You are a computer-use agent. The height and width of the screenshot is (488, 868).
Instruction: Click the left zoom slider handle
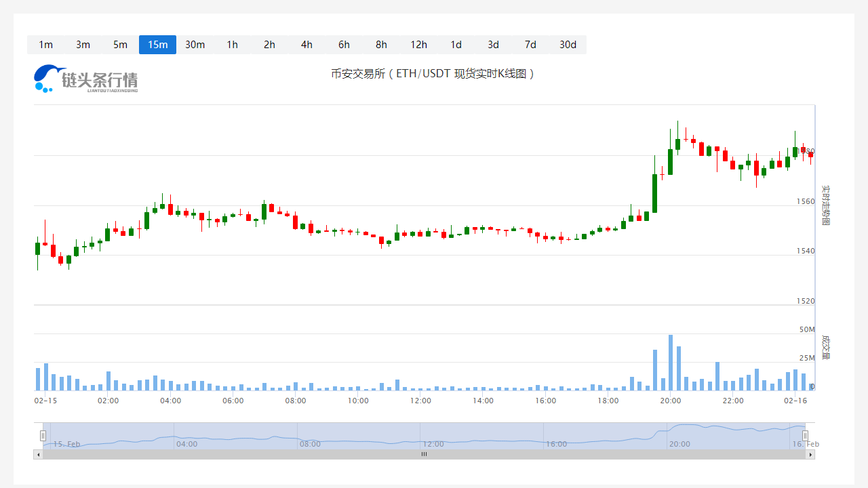43,436
